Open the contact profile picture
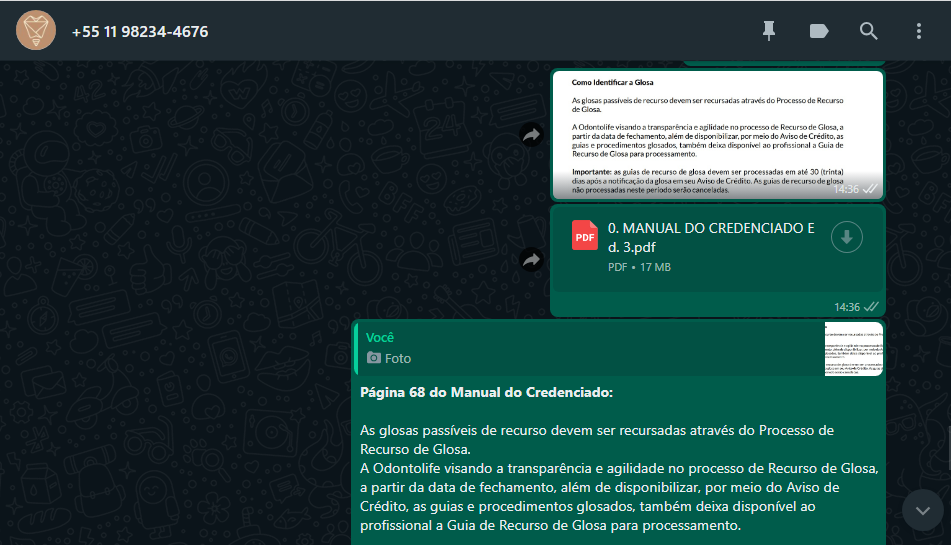The height and width of the screenshot is (545, 951). pos(36,30)
